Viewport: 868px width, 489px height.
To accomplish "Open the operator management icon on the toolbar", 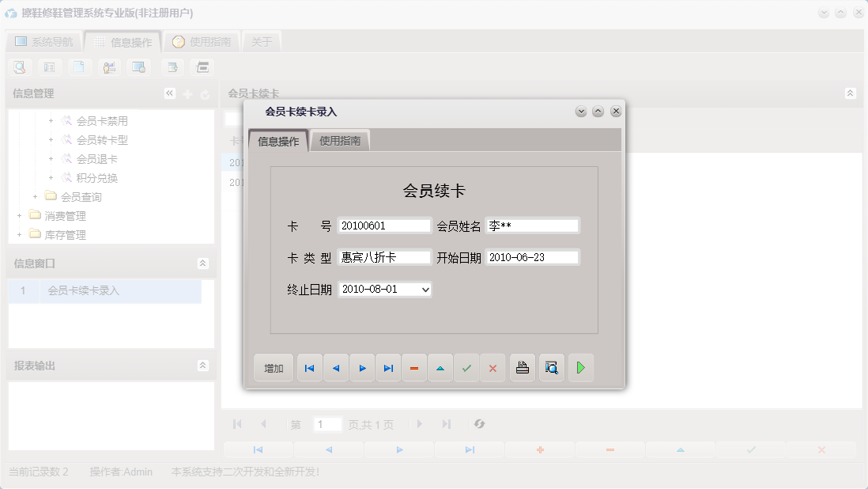I will tap(109, 67).
